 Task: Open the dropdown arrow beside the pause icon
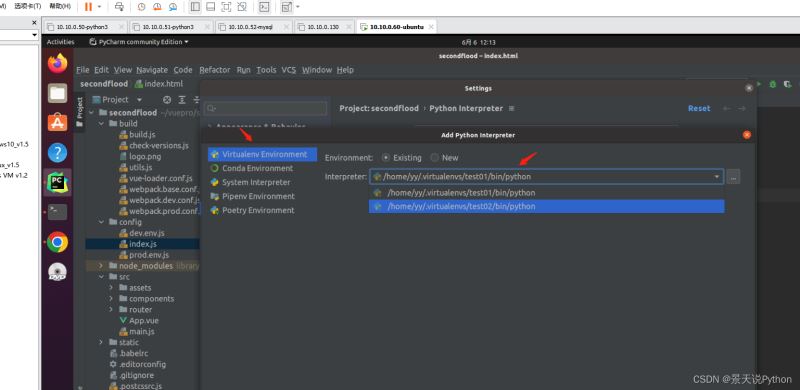coord(99,7)
